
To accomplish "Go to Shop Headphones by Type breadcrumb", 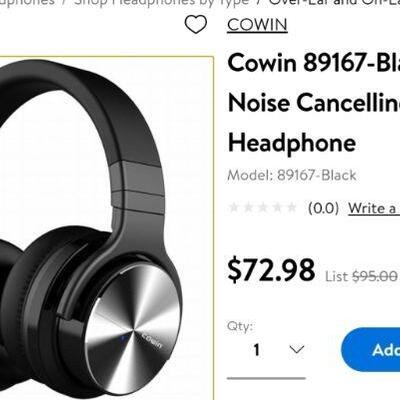I will pyautogui.click(x=161, y=3).
